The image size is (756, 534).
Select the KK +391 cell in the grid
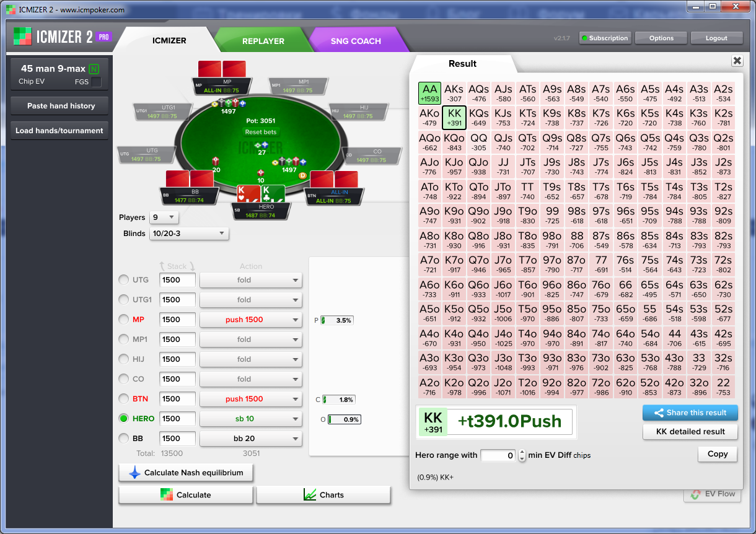[x=454, y=117]
